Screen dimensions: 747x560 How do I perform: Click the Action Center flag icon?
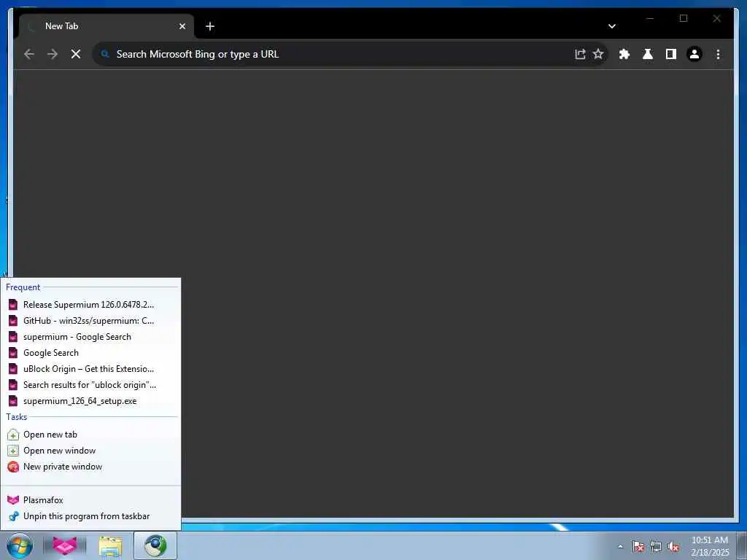coord(638,546)
